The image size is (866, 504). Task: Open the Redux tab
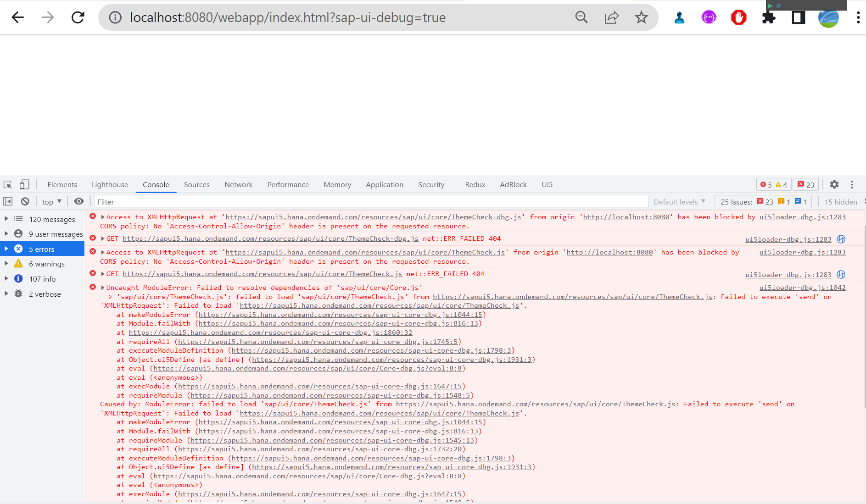475,184
